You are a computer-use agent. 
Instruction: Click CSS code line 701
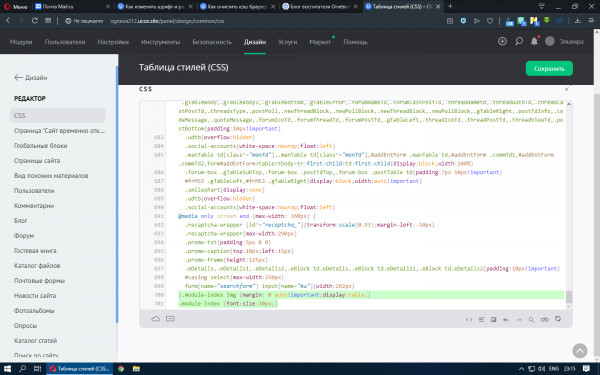[228, 303]
